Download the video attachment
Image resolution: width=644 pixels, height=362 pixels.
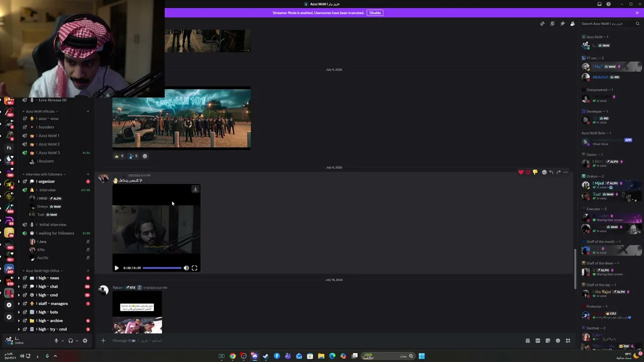195,189
